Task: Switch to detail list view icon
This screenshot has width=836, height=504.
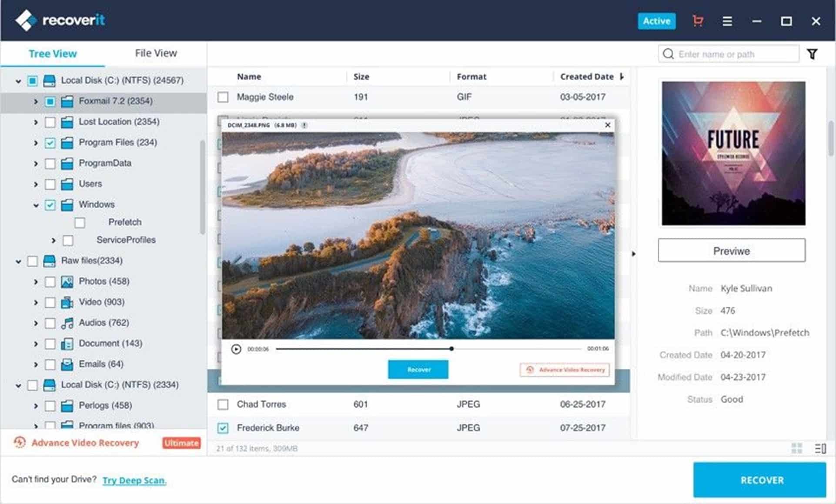Action: [x=820, y=448]
